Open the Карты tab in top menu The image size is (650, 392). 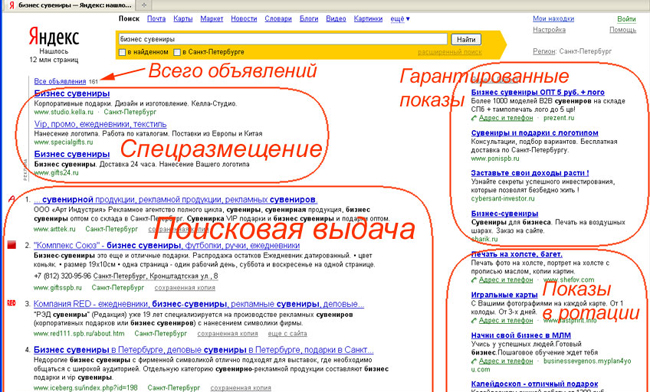(183, 19)
